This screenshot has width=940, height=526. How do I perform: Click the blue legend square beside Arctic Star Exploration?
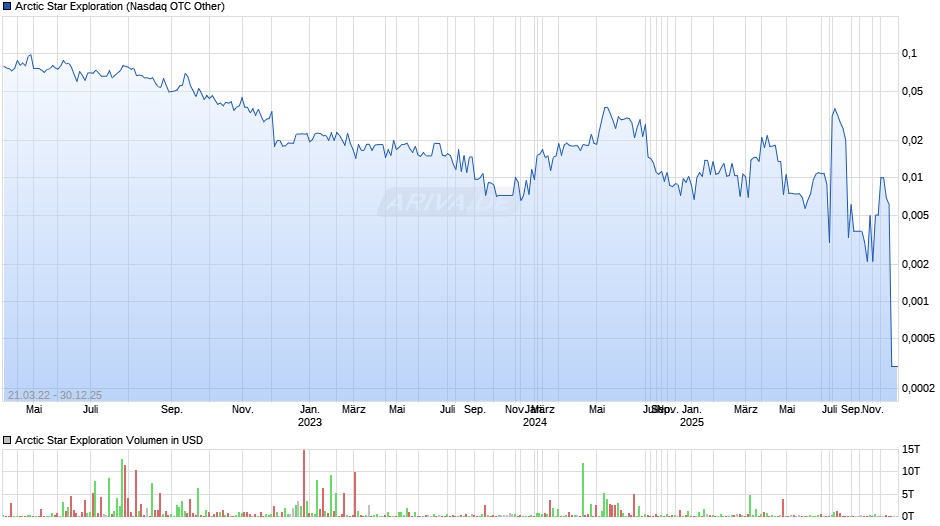(7, 7)
